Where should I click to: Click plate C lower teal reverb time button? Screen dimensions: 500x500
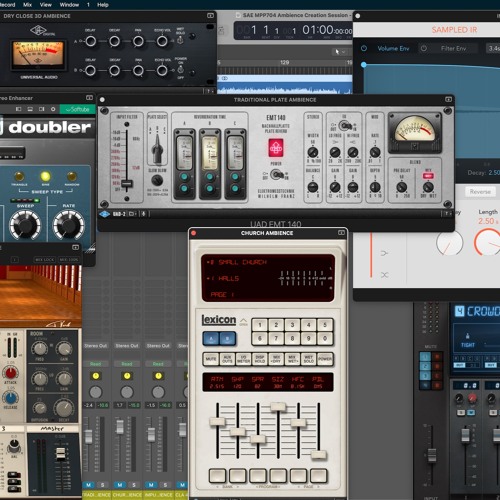[235, 188]
